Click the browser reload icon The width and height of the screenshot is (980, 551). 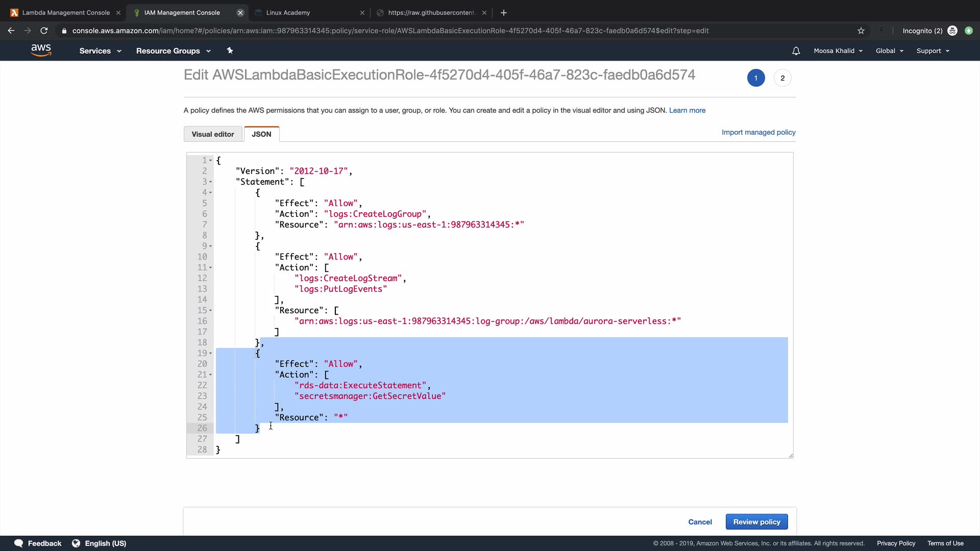pos(44,31)
